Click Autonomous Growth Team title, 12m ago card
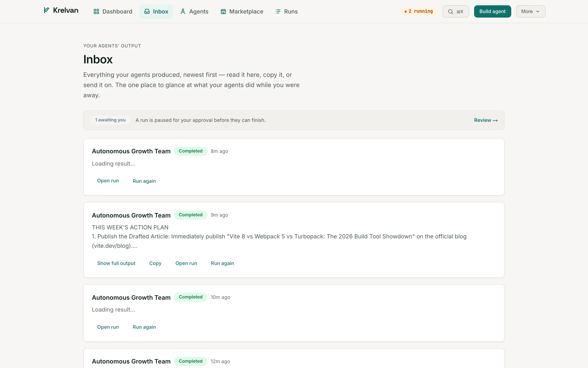Viewport: 588px width, 368px height. click(131, 361)
